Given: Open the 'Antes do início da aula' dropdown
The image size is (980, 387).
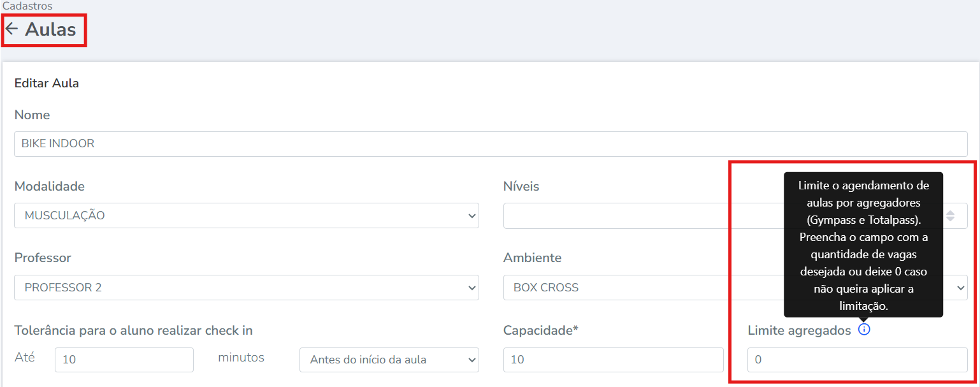Looking at the screenshot, I should [x=389, y=360].
